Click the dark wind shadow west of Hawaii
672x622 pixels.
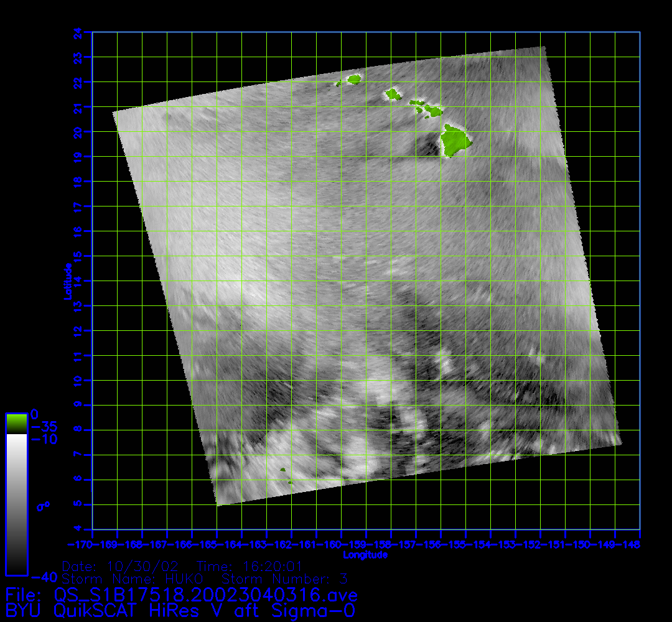[x=428, y=147]
